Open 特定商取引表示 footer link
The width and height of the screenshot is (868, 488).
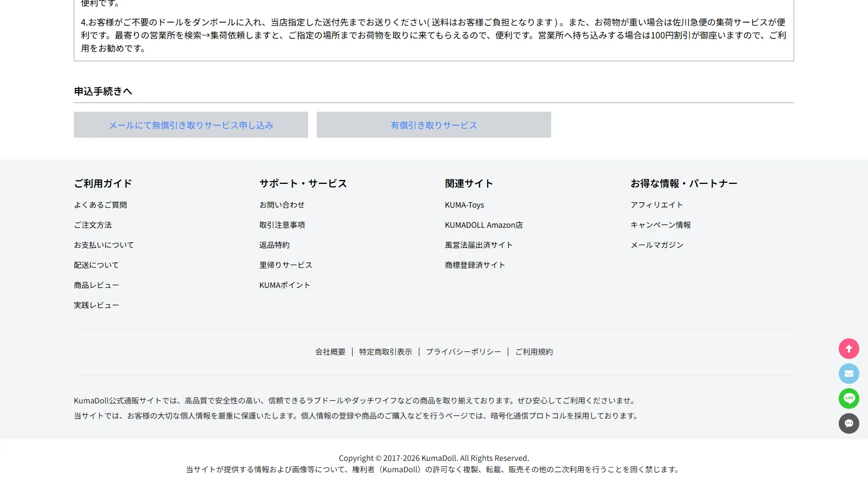pyautogui.click(x=386, y=352)
